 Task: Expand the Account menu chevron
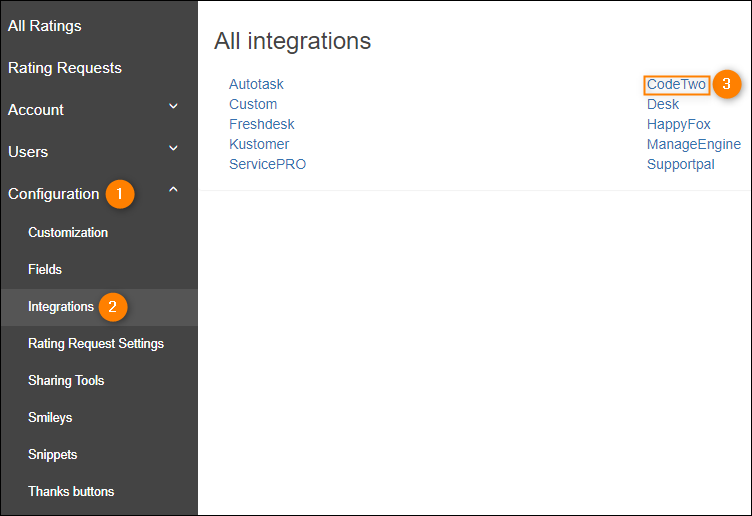click(x=174, y=106)
